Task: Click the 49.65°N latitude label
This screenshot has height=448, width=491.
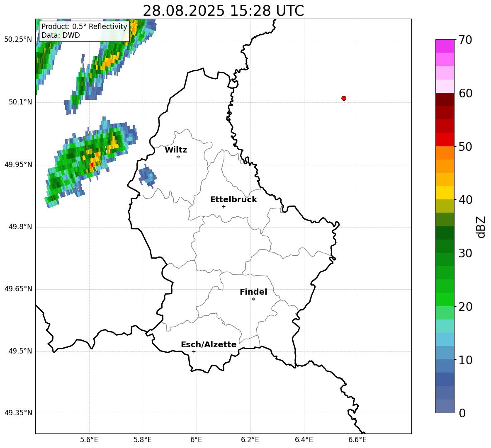Action: point(18,289)
